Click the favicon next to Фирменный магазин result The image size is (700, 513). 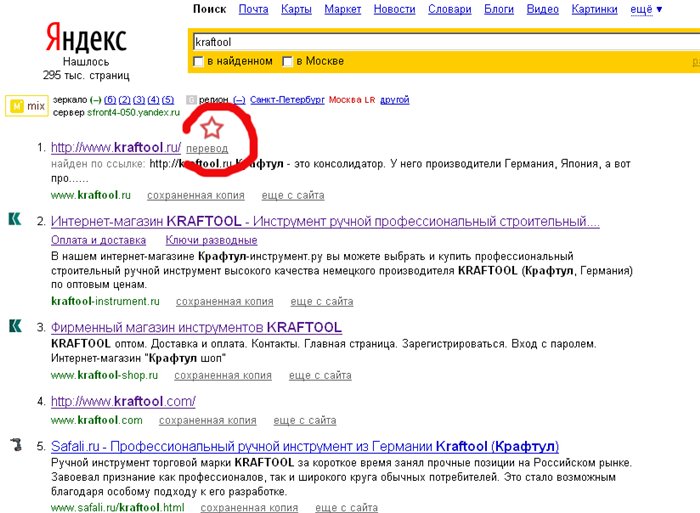(x=15, y=326)
